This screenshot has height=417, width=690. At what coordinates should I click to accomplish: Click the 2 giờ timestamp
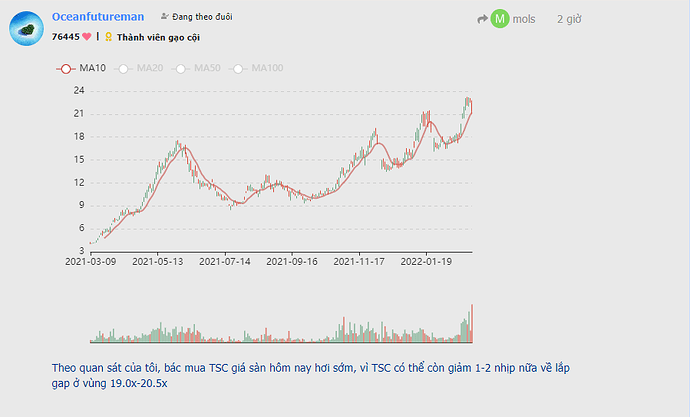(569, 19)
